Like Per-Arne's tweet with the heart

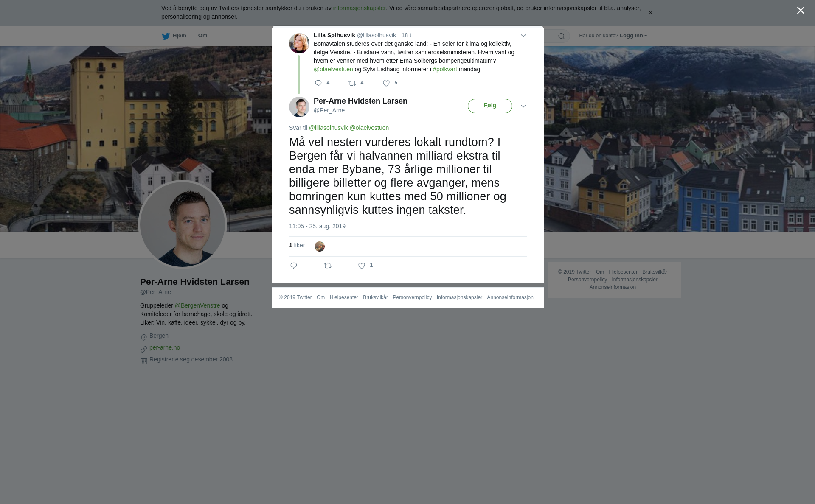click(x=362, y=266)
